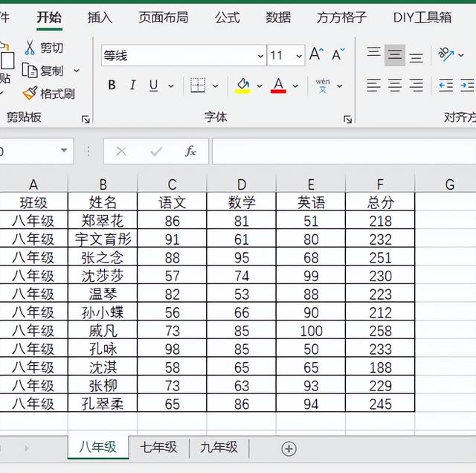
Task: Switch to the 七年级 sheet
Action: pos(158,448)
